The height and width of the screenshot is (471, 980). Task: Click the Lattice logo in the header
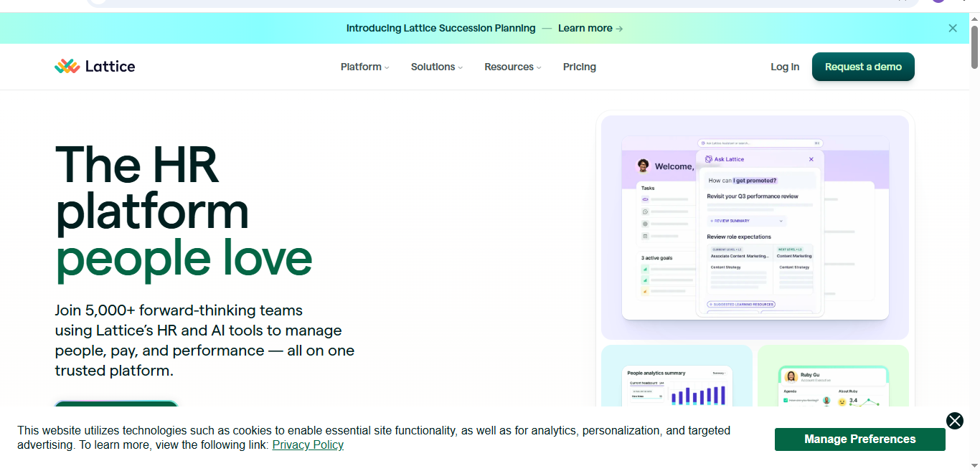[x=95, y=67]
